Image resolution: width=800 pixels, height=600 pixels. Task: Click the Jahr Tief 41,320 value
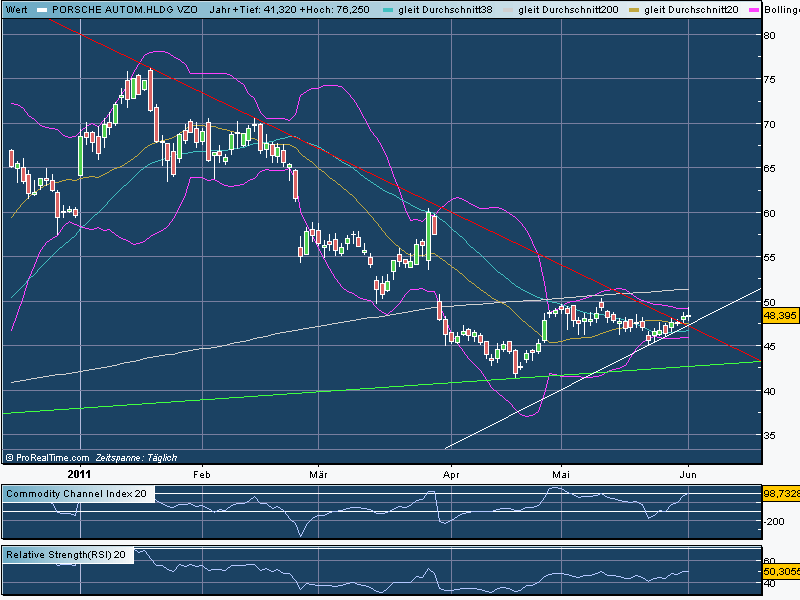point(280,9)
